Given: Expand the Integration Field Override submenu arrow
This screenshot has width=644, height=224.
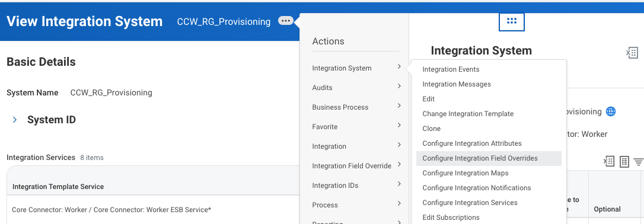Looking at the screenshot, I should pos(399,165).
